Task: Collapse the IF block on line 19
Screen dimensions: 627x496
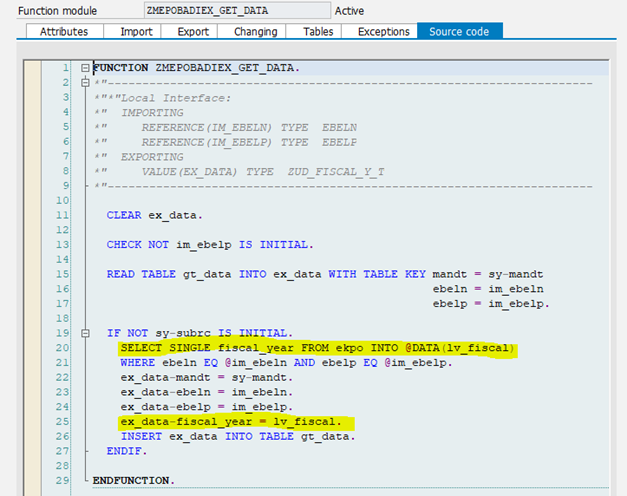Action: (x=85, y=333)
